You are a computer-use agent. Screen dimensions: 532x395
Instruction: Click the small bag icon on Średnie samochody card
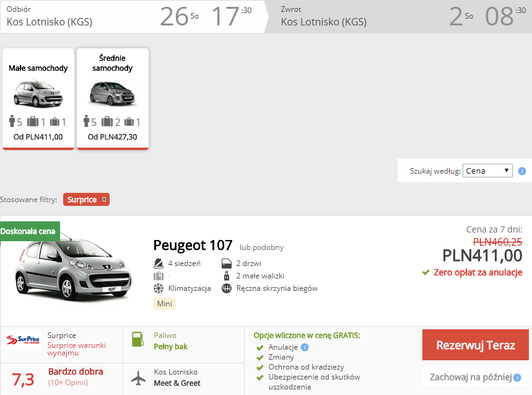coord(129,122)
